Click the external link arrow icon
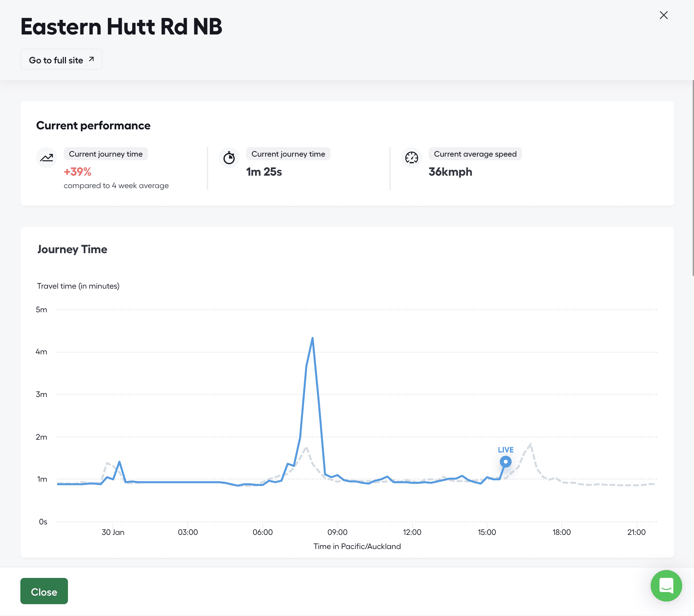Viewport: 694px width, 616px height. 91,59
